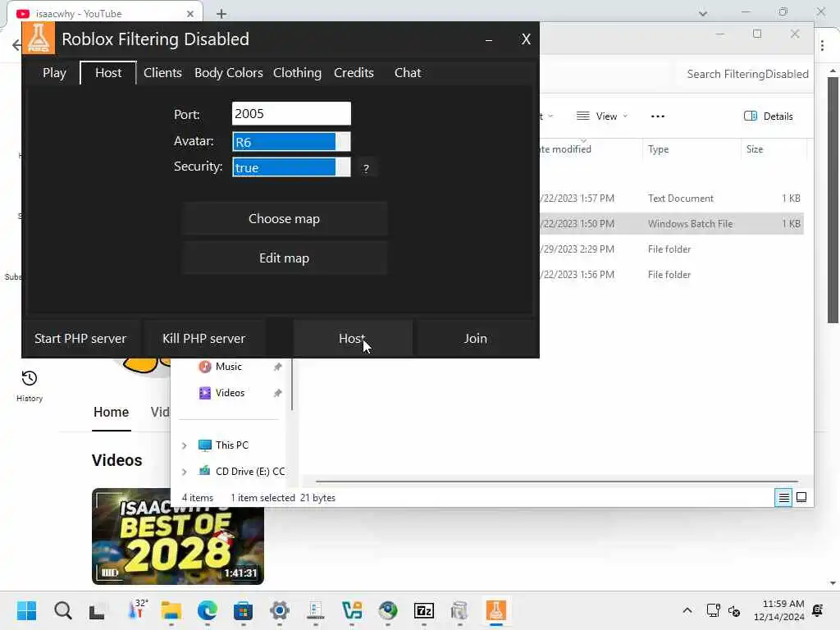Open taskbar Search magnifier
This screenshot has height=630, width=840.
click(62, 610)
